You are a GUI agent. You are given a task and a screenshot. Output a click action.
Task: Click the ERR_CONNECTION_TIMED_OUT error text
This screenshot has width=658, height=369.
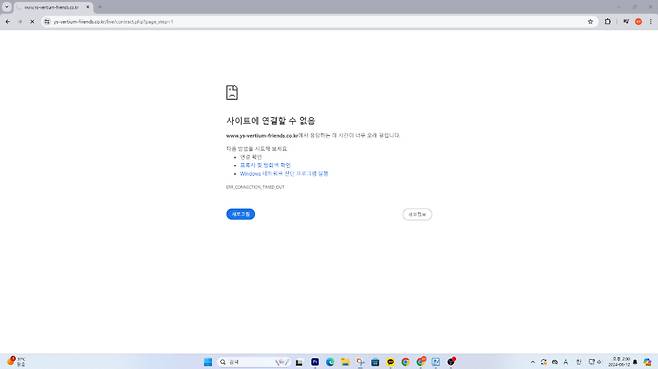point(255,187)
